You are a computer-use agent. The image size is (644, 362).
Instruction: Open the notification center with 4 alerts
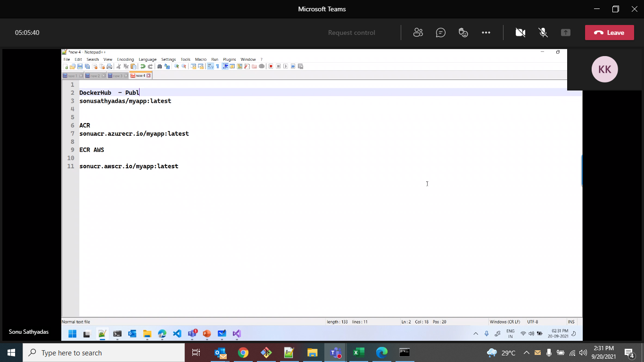[629, 353]
